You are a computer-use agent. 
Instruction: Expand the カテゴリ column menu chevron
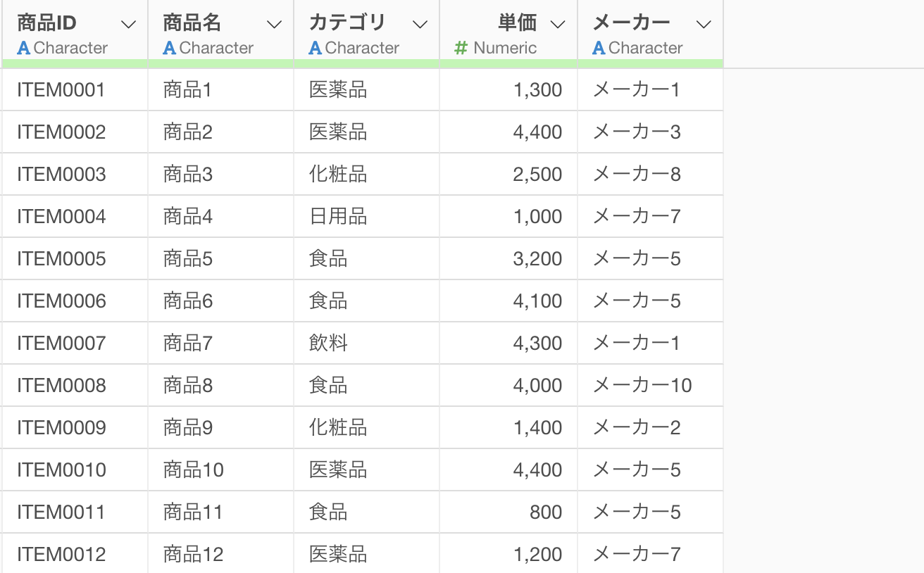[x=420, y=25]
